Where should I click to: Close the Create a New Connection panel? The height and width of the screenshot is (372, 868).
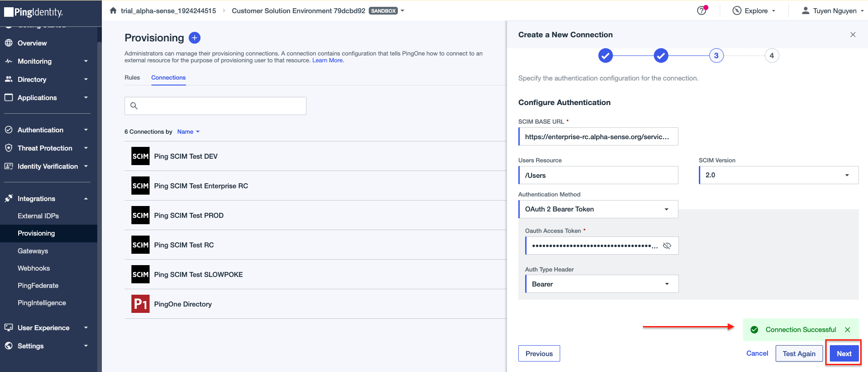[853, 35]
